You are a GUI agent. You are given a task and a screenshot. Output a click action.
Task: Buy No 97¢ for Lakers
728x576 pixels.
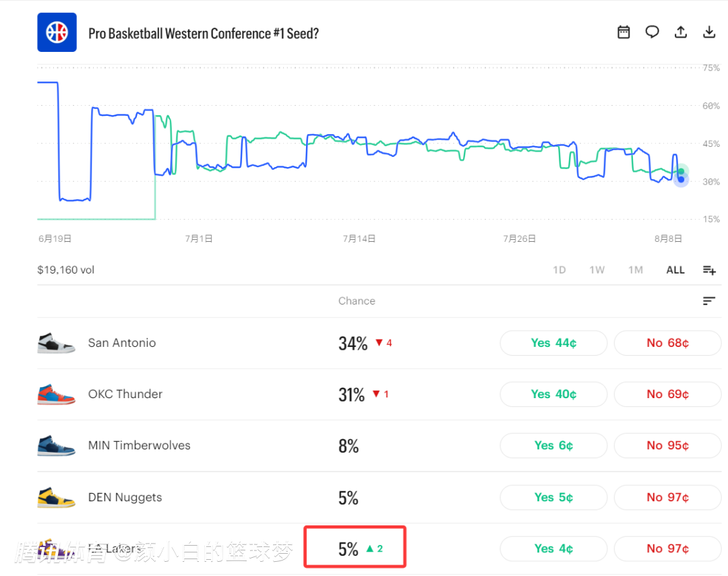(x=667, y=548)
